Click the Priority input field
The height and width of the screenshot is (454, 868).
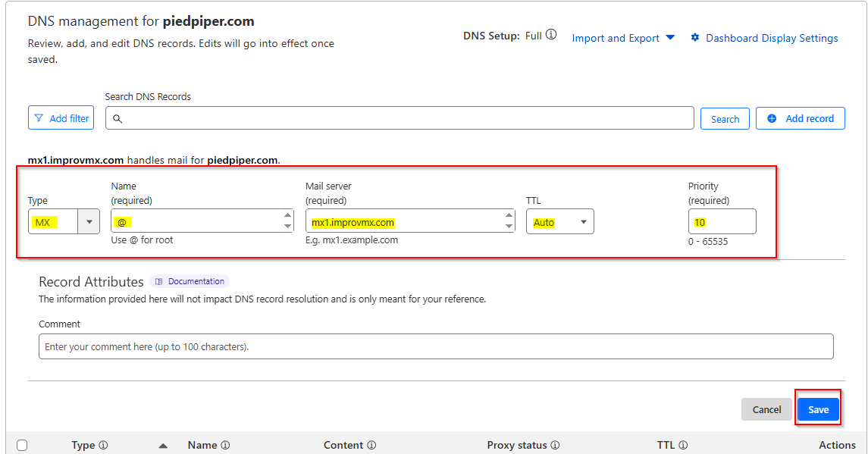[722, 222]
